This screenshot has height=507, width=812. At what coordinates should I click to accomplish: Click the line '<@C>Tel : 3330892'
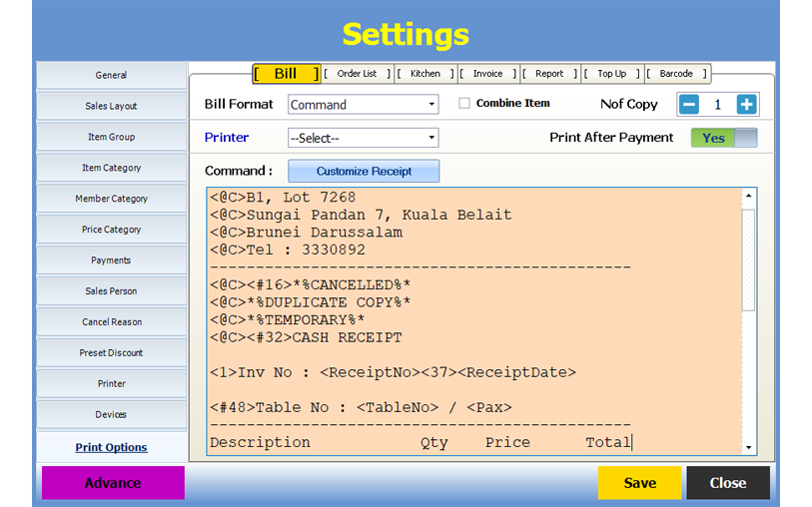(x=288, y=250)
